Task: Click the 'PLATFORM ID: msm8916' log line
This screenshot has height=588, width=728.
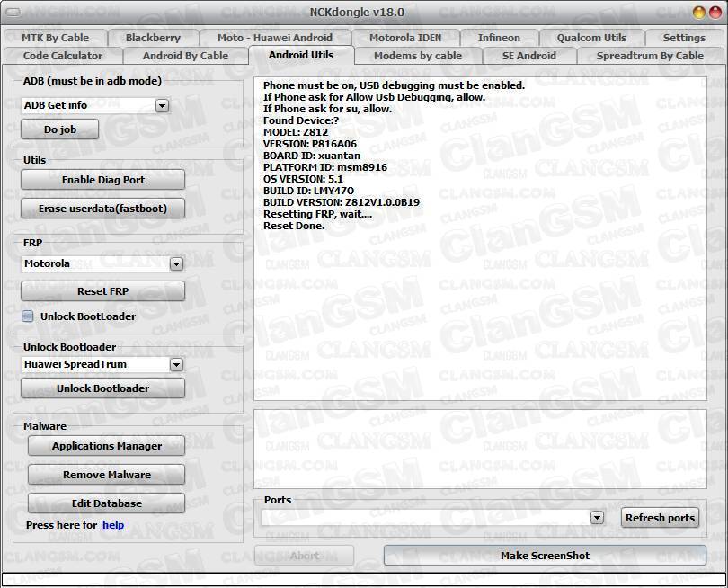Action: point(325,167)
